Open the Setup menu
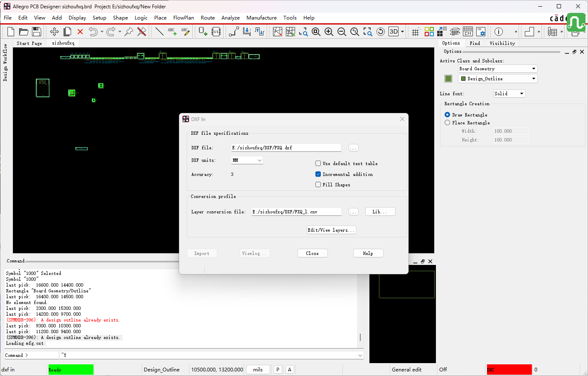 [99, 18]
